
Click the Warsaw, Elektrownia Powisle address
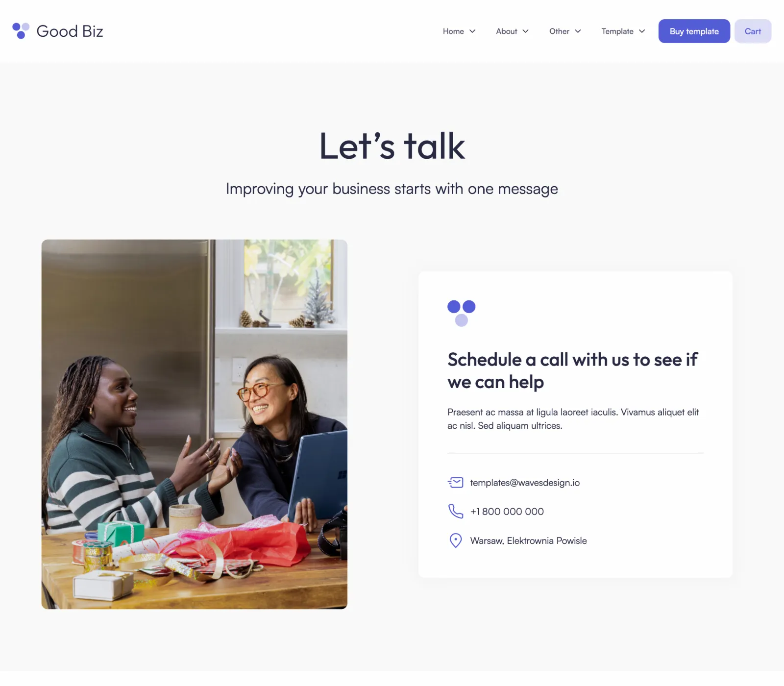pyautogui.click(x=528, y=540)
